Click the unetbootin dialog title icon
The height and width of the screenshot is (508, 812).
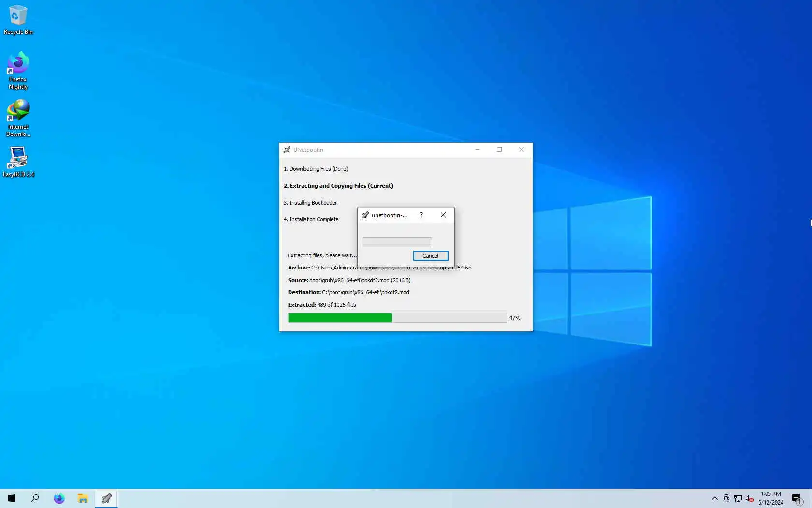click(x=365, y=215)
